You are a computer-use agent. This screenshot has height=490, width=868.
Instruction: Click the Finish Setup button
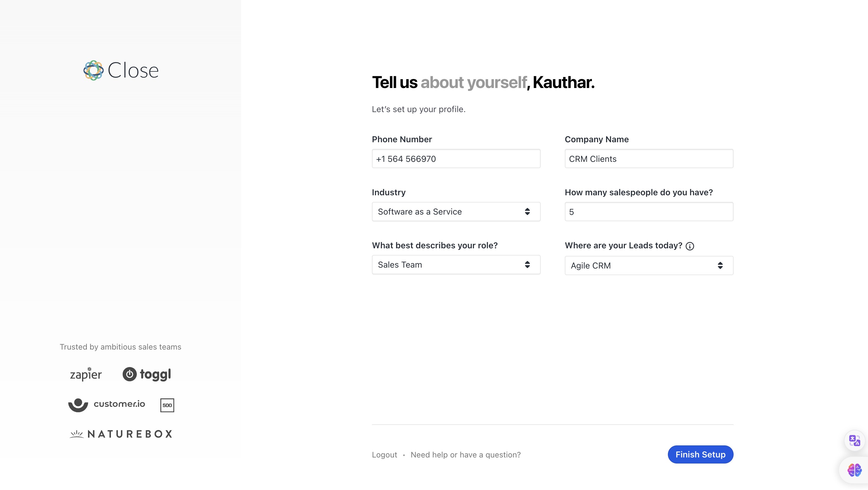pyautogui.click(x=700, y=454)
